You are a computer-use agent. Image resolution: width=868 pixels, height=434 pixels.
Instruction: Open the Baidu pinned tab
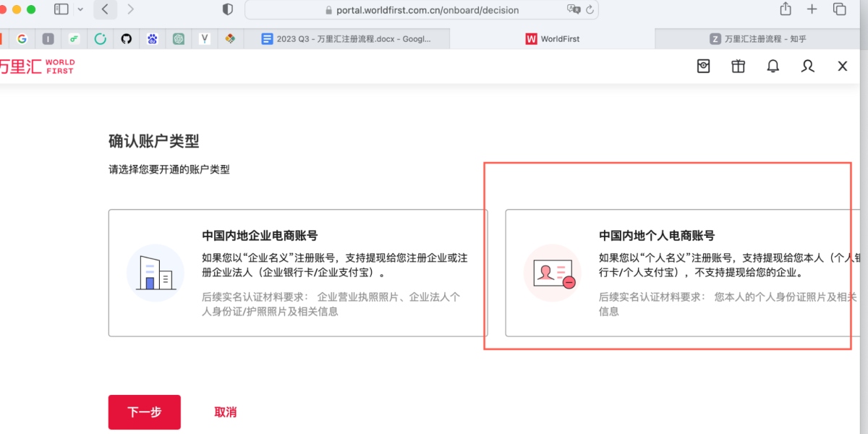point(153,39)
